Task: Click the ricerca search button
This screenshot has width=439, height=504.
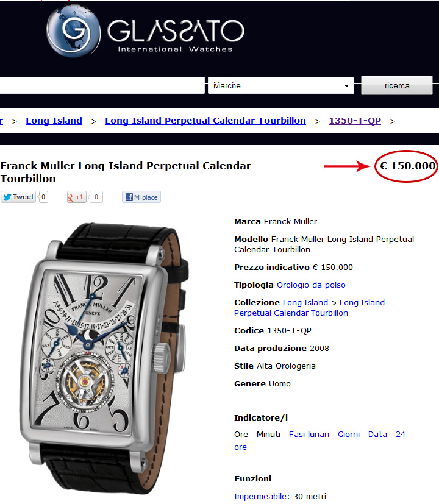Action: (x=397, y=85)
